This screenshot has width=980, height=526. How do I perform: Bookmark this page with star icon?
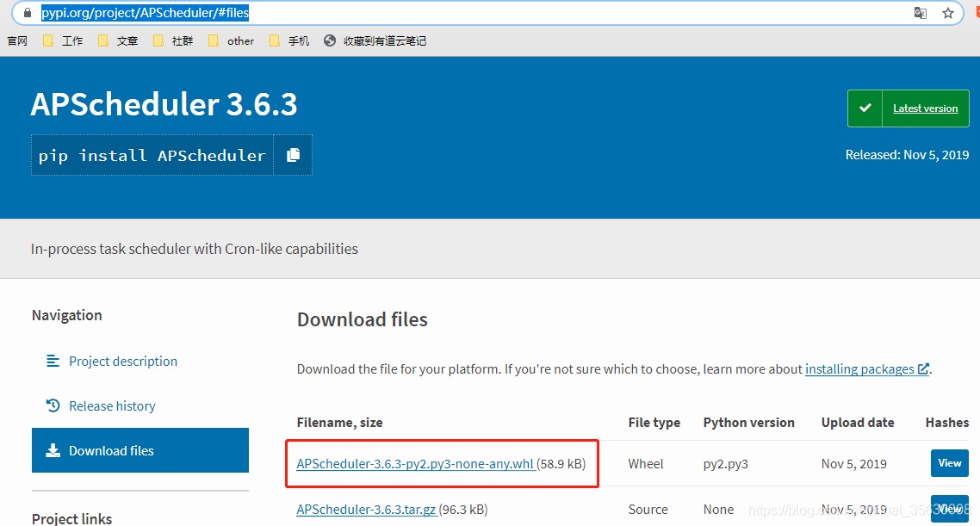pyautogui.click(x=948, y=13)
